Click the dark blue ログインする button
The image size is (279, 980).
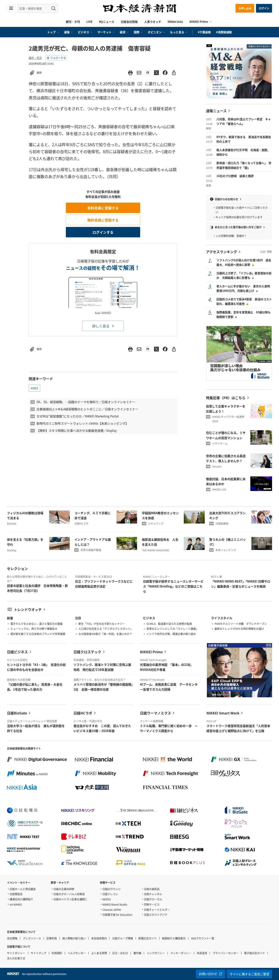pos(103,232)
